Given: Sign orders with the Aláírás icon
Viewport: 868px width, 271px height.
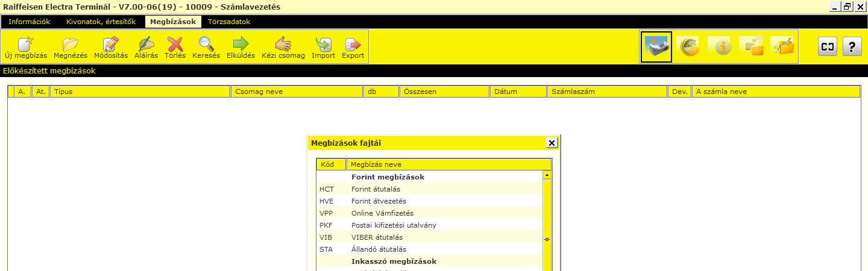Looking at the screenshot, I should click(x=146, y=48).
